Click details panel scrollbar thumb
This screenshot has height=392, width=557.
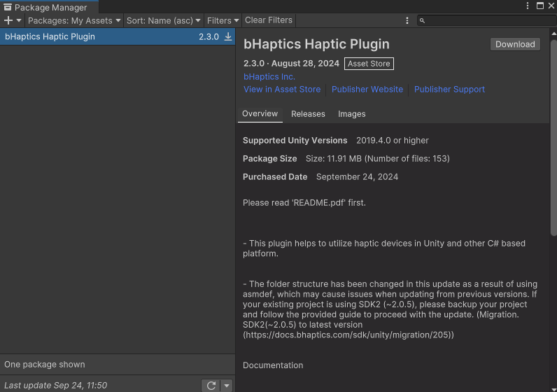[554, 136]
